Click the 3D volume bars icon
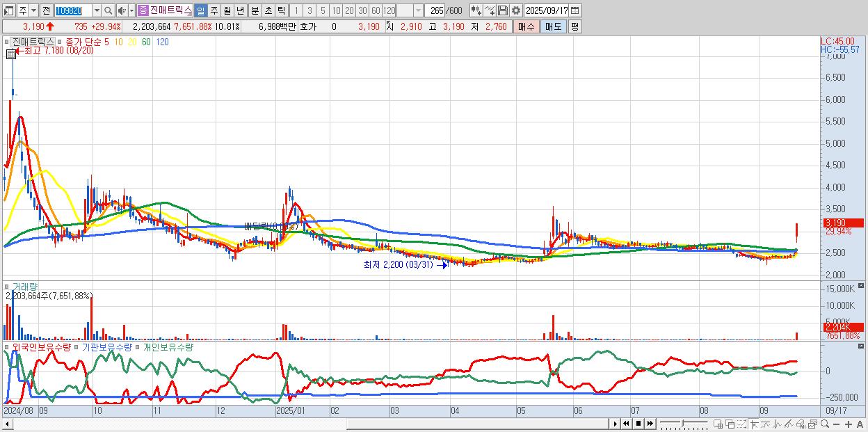Viewport: 868px width, 432px height. coord(801,424)
